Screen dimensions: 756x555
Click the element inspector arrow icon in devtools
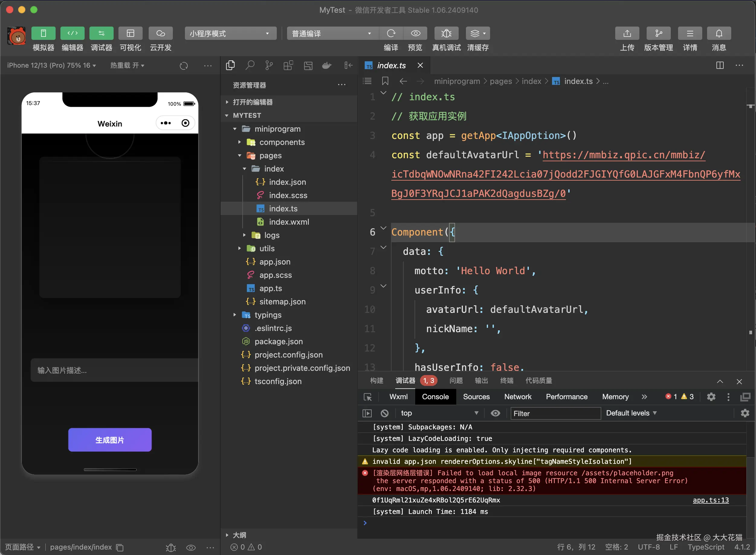(x=367, y=397)
